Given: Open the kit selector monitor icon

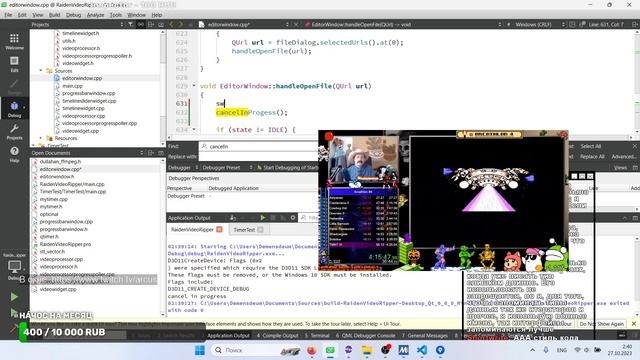Looking at the screenshot, I should pos(14,267).
